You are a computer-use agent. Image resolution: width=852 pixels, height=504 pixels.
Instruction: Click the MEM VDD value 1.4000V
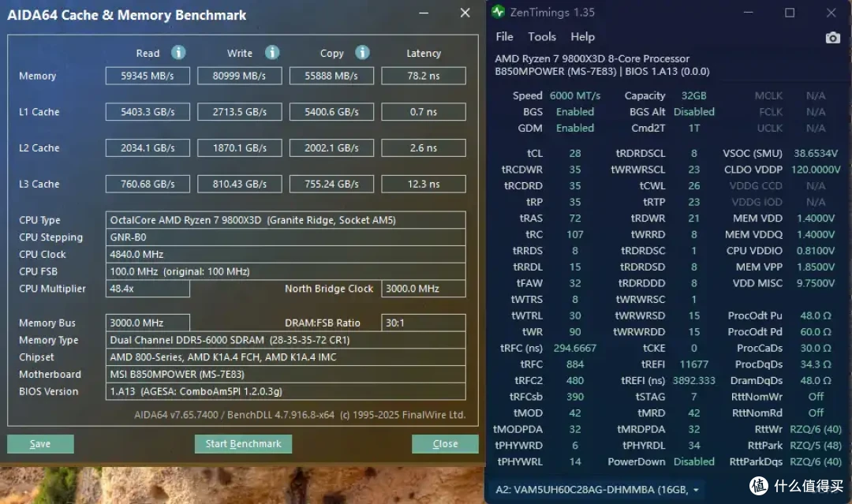click(x=816, y=218)
